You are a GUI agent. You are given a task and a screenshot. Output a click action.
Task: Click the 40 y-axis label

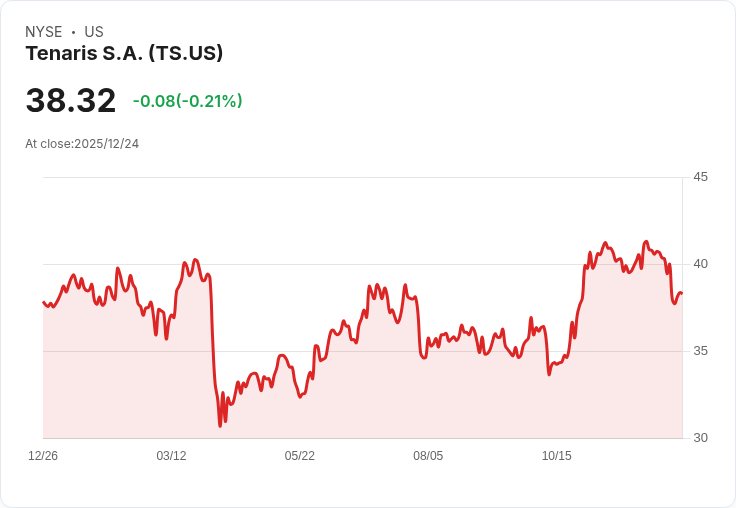[x=700, y=264]
